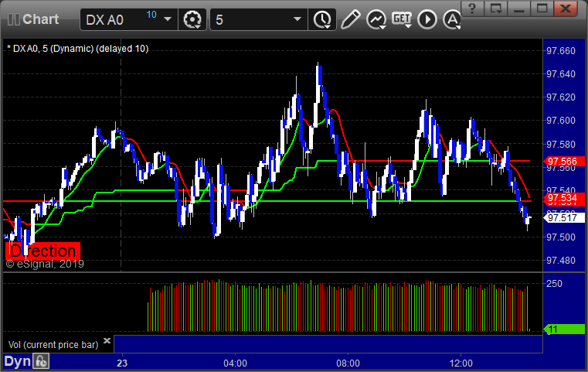
Task: Open the studies chart-line icon
Action: [x=376, y=19]
